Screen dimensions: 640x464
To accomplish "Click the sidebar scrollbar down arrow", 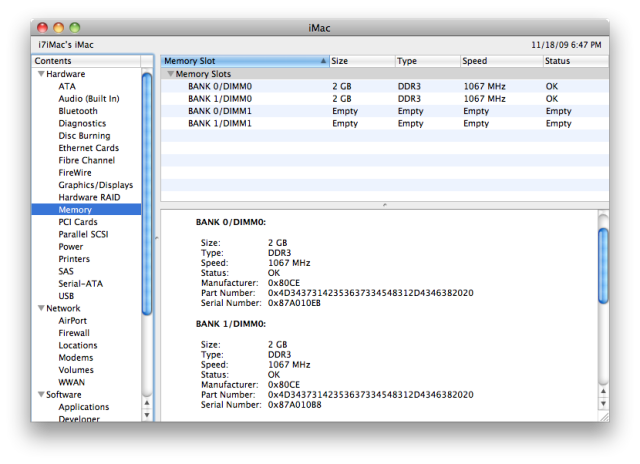I will coord(147,415).
